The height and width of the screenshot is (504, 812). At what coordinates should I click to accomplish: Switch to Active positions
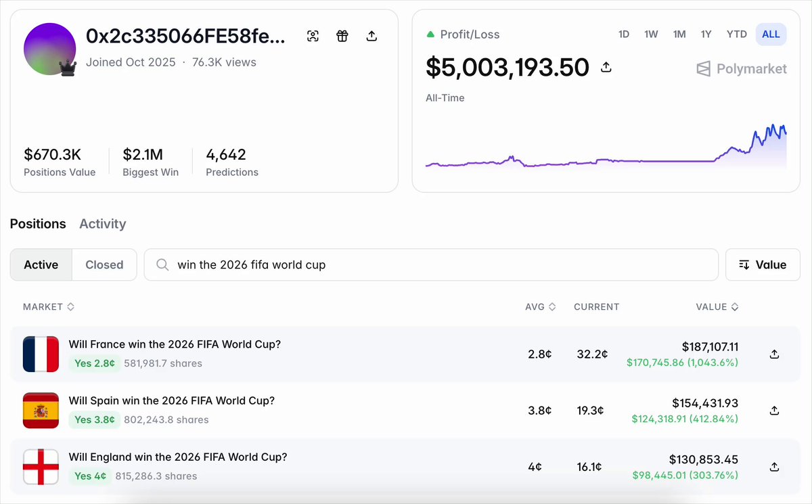click(41, 265)
